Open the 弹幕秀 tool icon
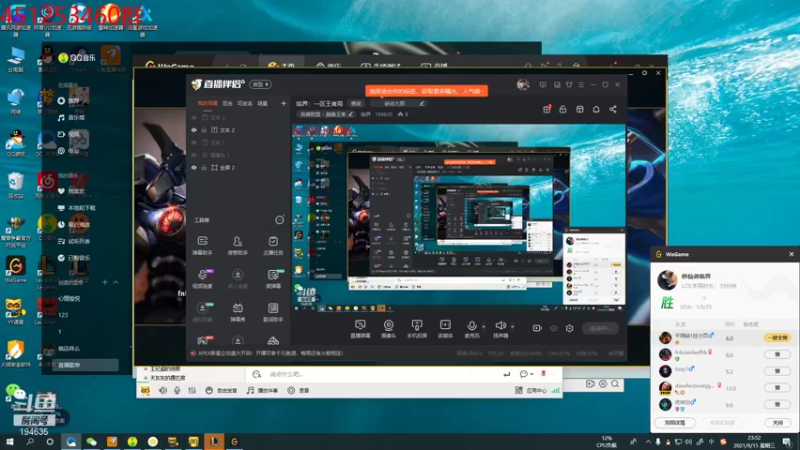This screenshot has height=450, width=800. 237,312
